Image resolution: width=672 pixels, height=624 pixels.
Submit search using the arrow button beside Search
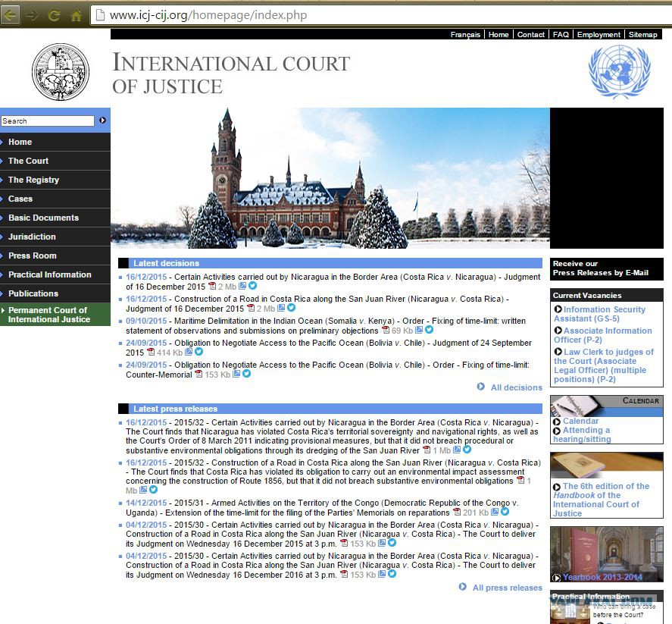(103, 121)
